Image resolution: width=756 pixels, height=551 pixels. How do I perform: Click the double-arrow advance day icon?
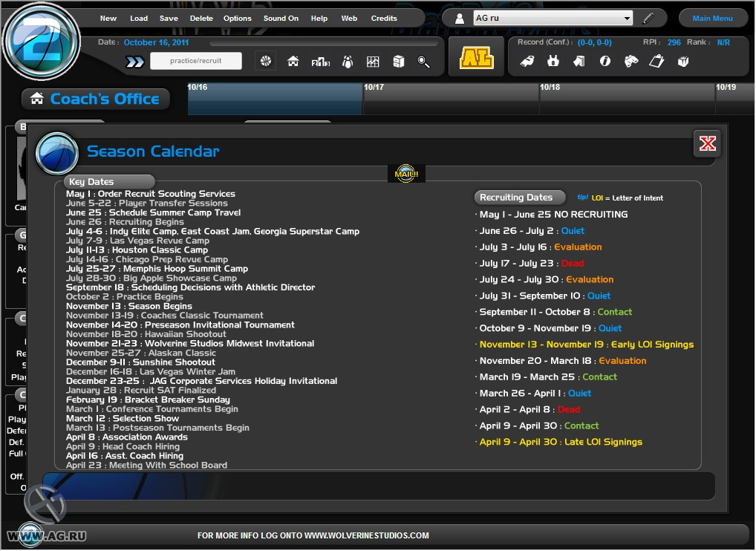pyautogui.click(x=135, y=62)
